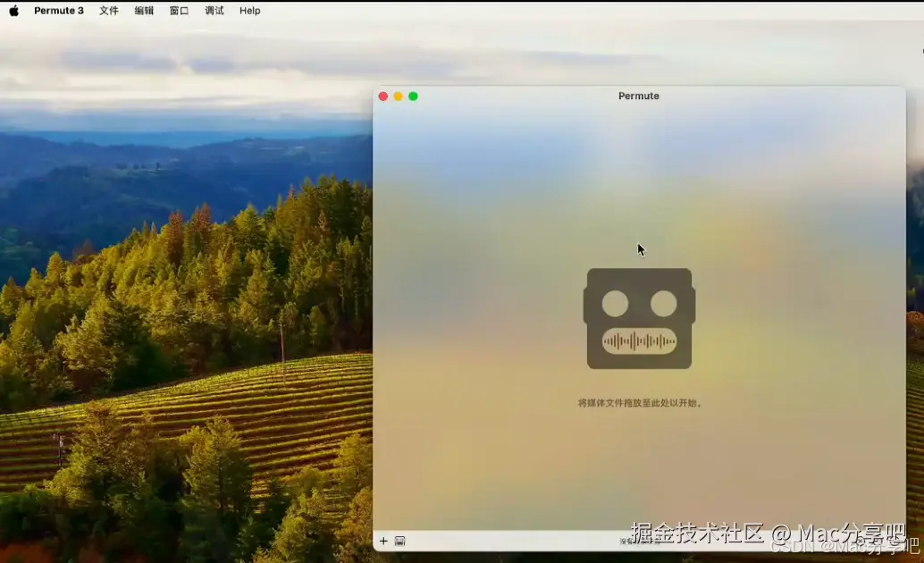The height and width of the screenshot is (563, 924).
Task: Open the 窗口 menu
Action: coord(179,11)
